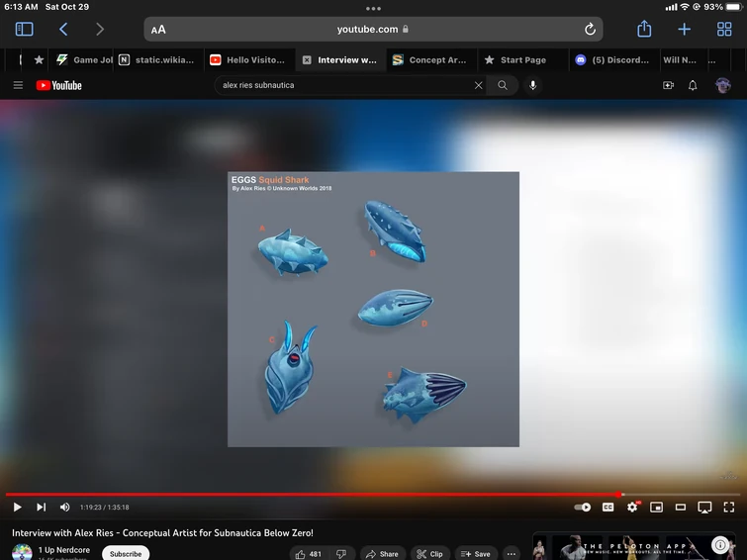Enable the miniplayer

point(657,508)
